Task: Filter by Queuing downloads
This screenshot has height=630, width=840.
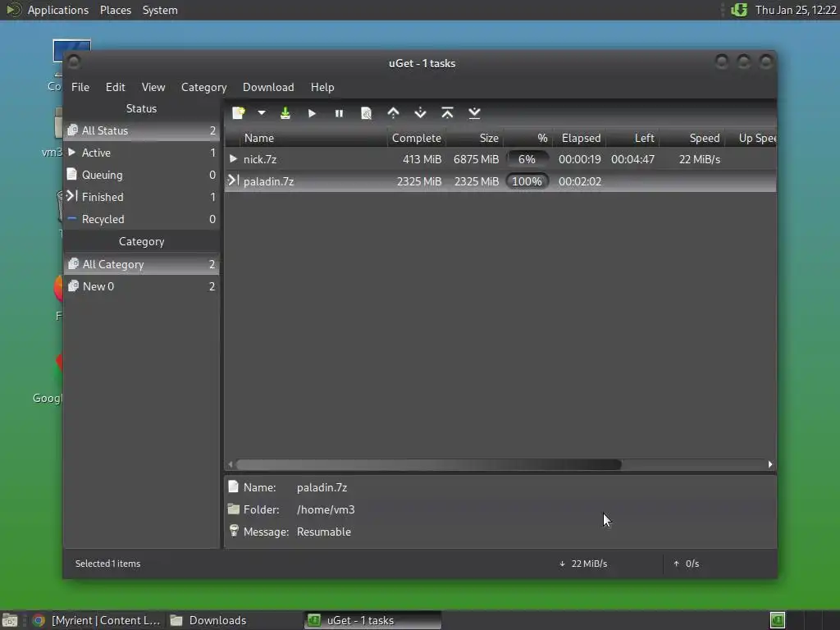Action: 141,175
